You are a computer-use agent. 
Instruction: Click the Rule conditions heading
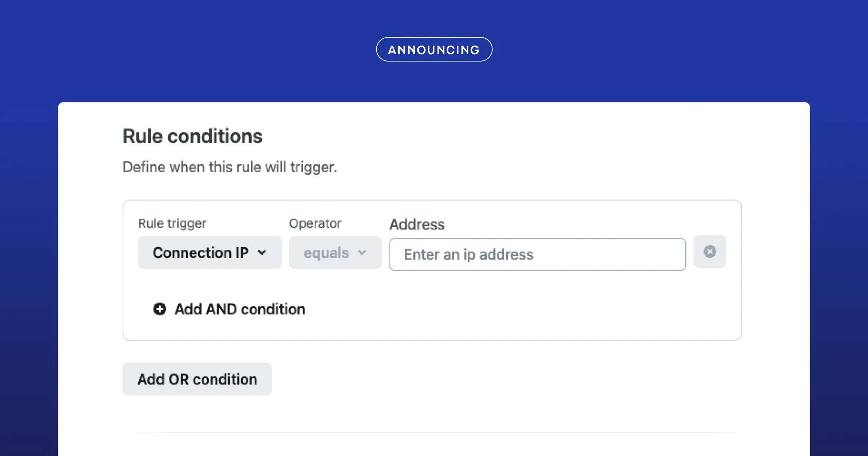pyautogui.click(x=192, y=136)
